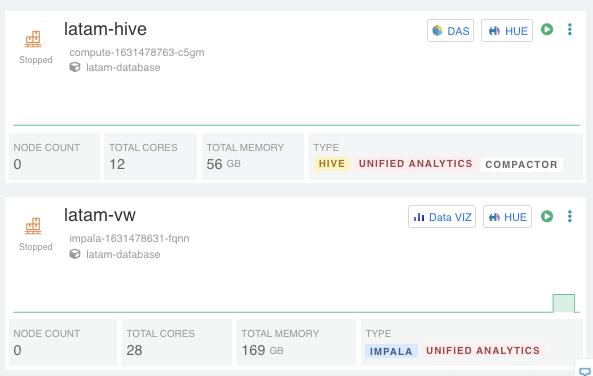Click the latam-hive stopped status icon
The image size is (593, 376).
point(33,39)
